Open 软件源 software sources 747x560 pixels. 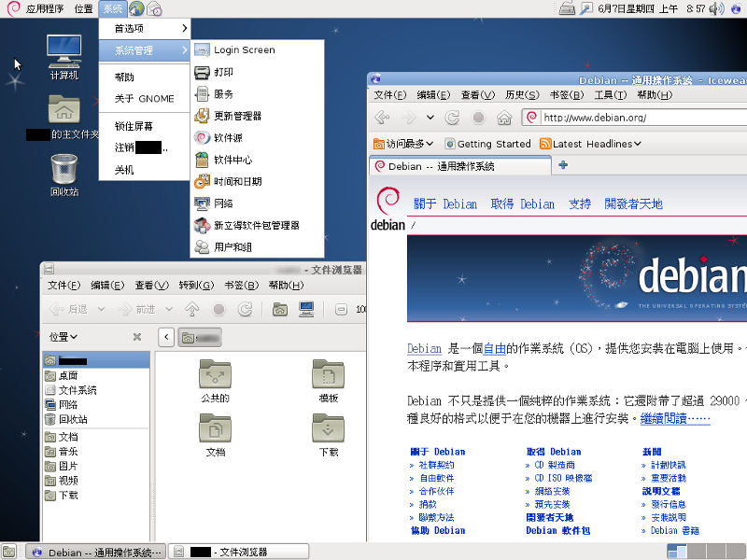257,138
